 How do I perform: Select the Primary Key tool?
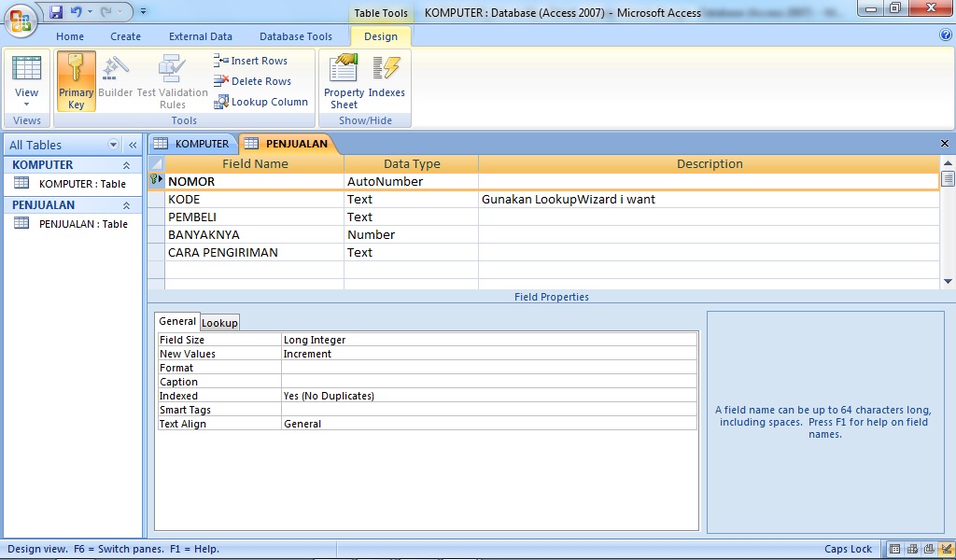76,80
